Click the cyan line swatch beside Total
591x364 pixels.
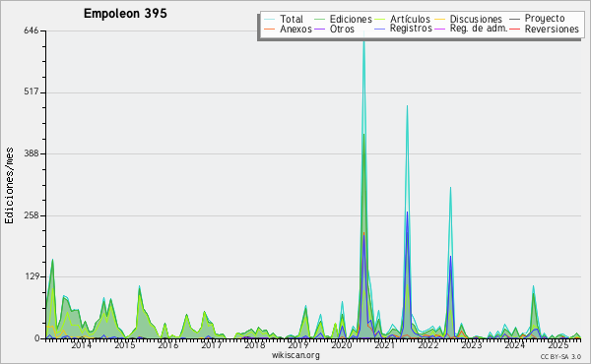[269, 19]
